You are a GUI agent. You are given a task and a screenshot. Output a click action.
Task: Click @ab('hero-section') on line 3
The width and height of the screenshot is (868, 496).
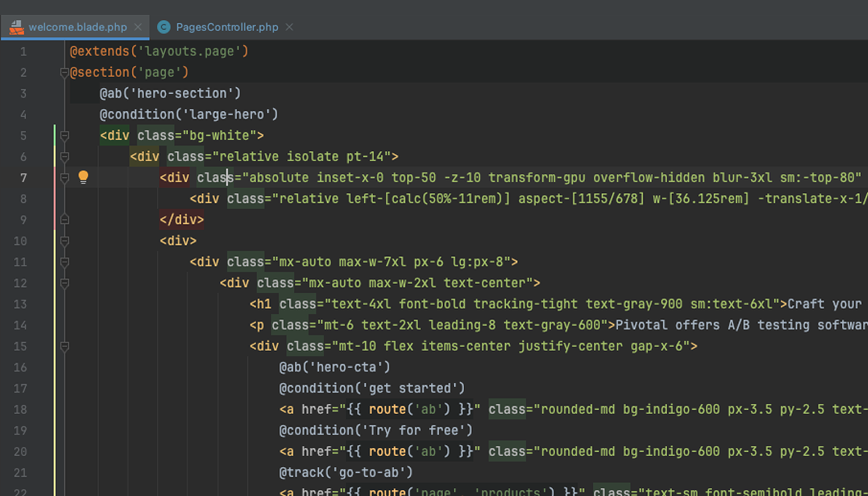[x=170, y=93]
